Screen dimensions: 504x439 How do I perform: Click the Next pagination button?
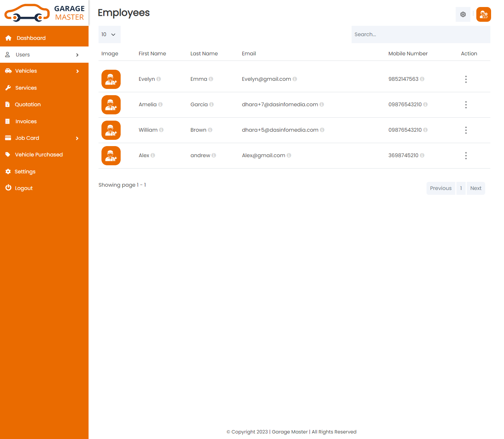click(476, 188)
